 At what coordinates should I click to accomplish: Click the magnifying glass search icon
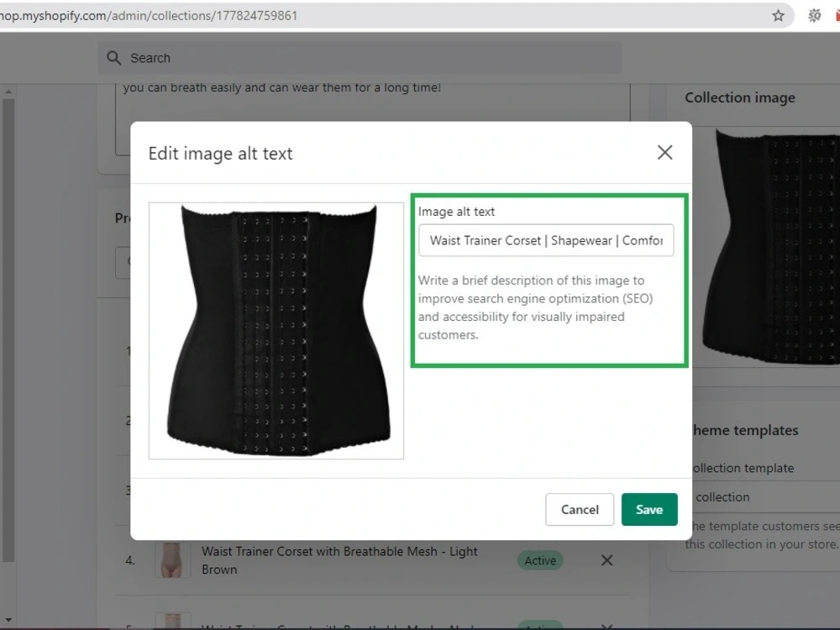[113, 58]
